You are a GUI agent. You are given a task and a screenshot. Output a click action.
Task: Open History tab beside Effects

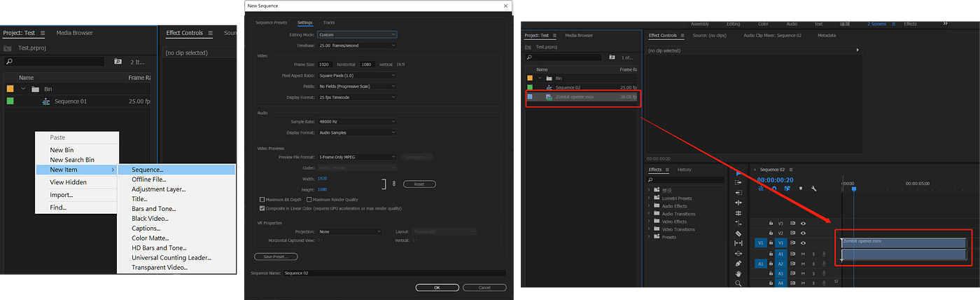tap(685, 170)
